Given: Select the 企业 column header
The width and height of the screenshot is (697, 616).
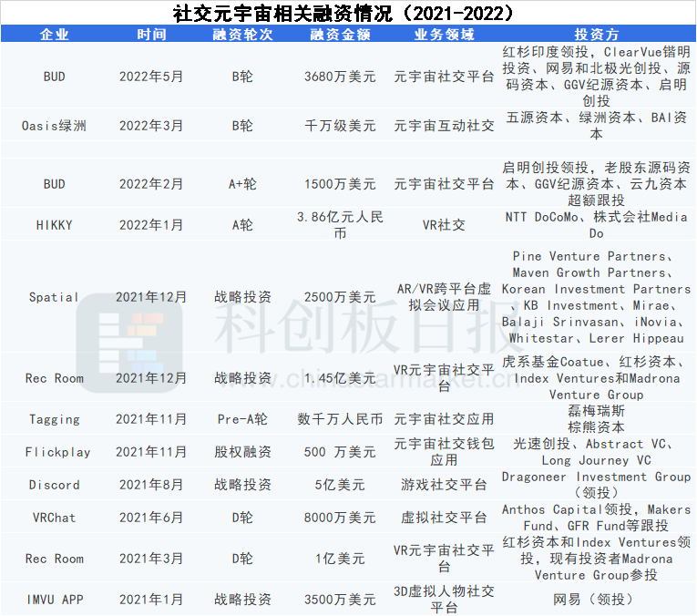Looking at the screenshot, I should (55, 35).
